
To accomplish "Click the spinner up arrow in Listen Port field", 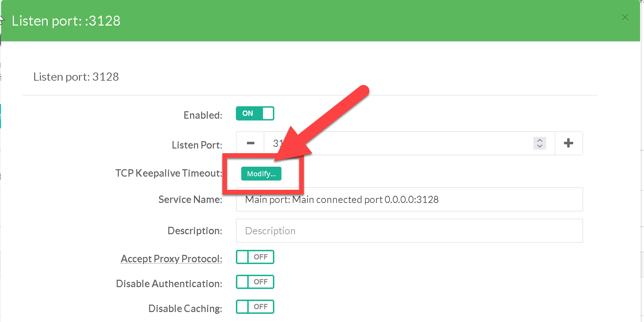I will [540, 140].
